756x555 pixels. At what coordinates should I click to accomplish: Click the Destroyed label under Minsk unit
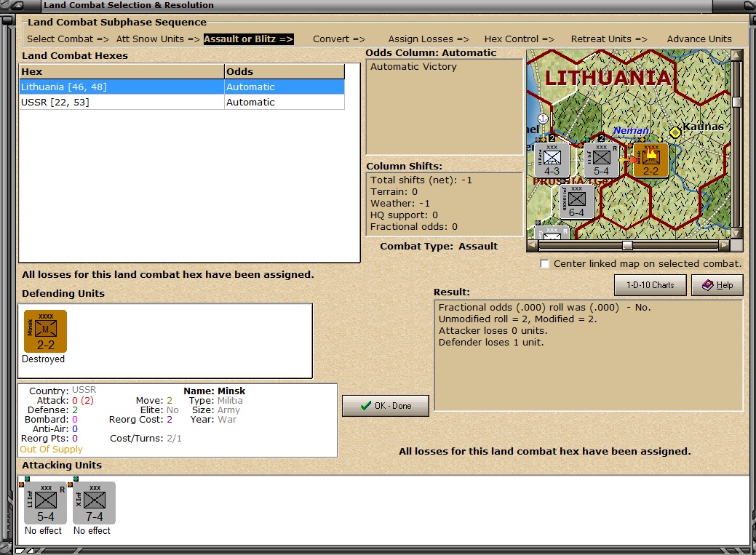point(43,359)
